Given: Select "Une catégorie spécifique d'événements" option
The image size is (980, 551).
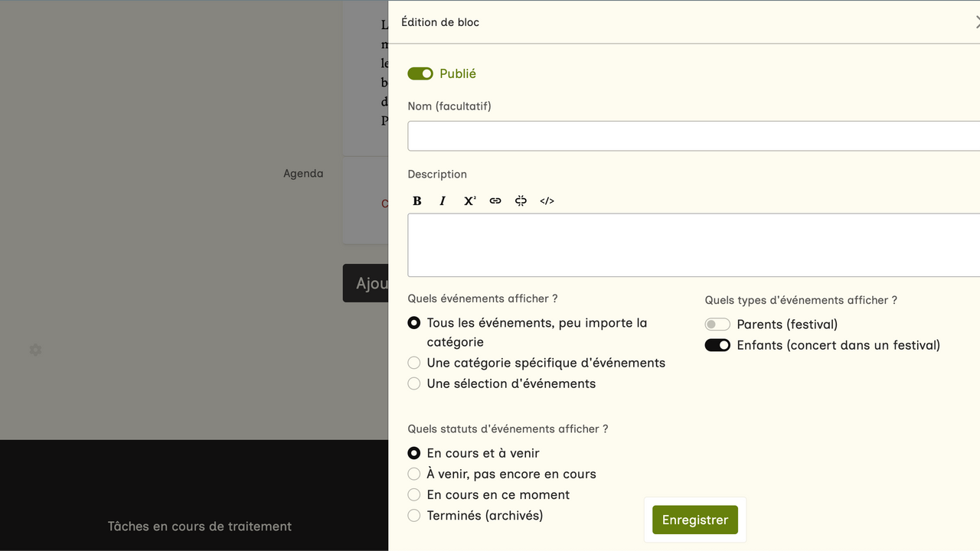Looking at the screenshot, I should tap(414, 363).
